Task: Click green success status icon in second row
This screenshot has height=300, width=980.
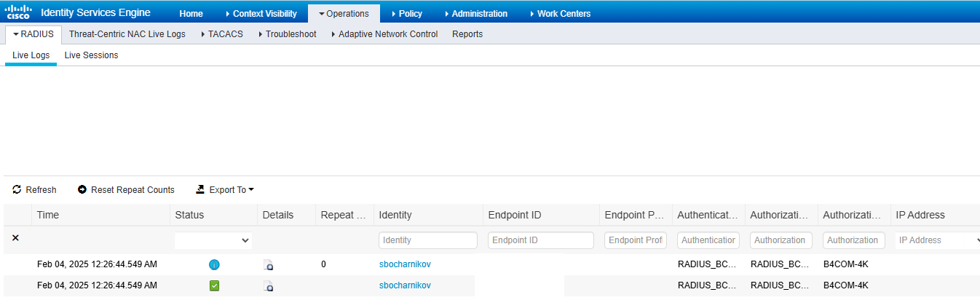Action: click(214, 286)
